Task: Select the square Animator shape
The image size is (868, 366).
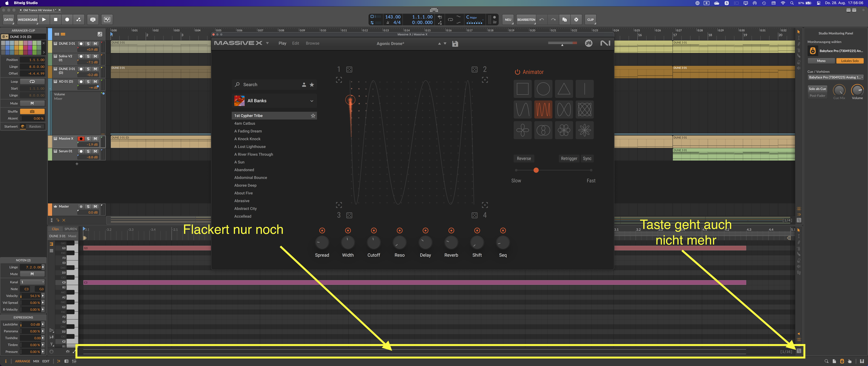Action: (x=523, y=89)
